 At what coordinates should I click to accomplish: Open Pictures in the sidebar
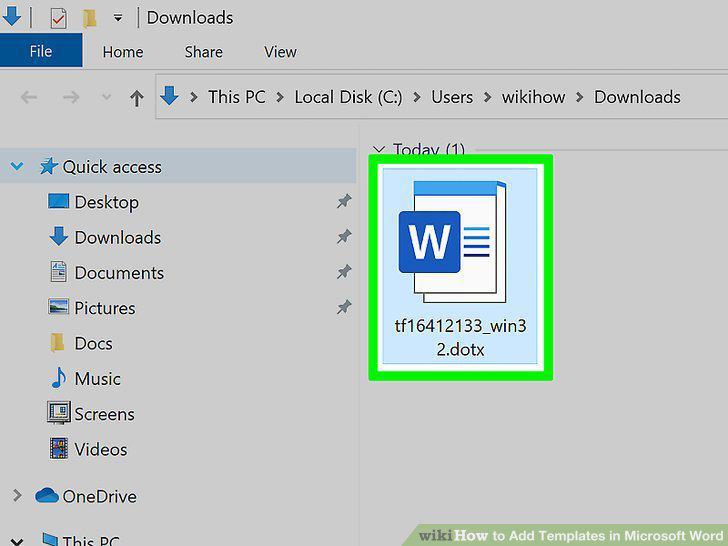pos(105,308)
